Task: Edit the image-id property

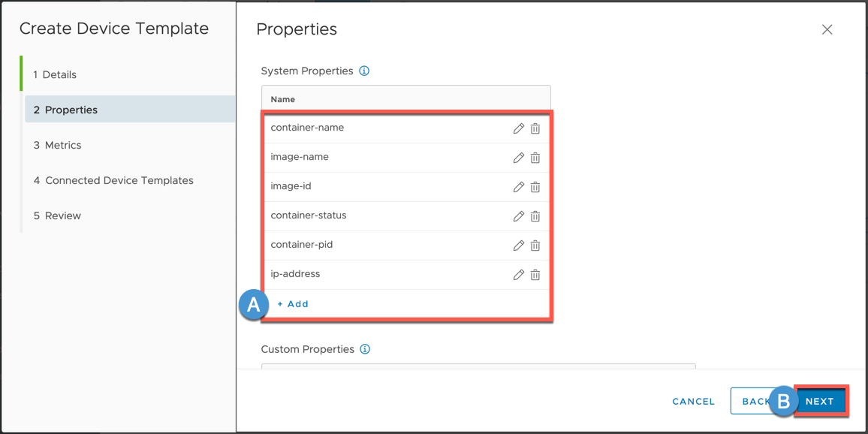Action: (x=518, y=187)
